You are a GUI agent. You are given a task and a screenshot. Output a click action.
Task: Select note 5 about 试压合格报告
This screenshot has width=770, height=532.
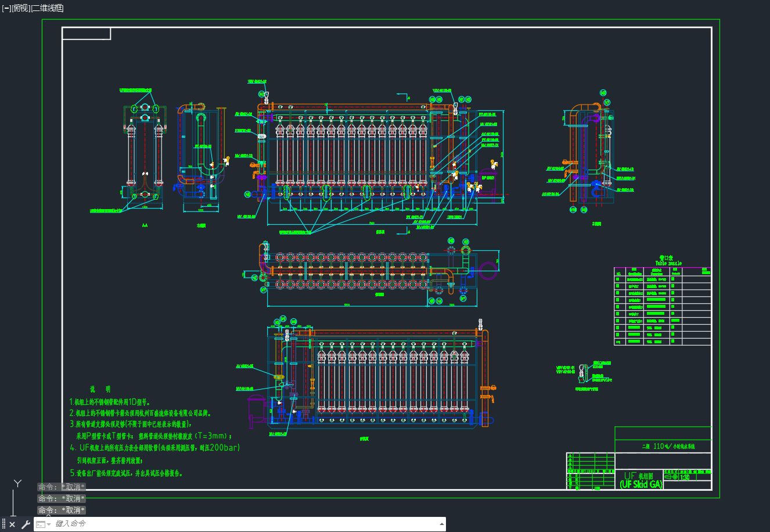(x=127, y=473)
